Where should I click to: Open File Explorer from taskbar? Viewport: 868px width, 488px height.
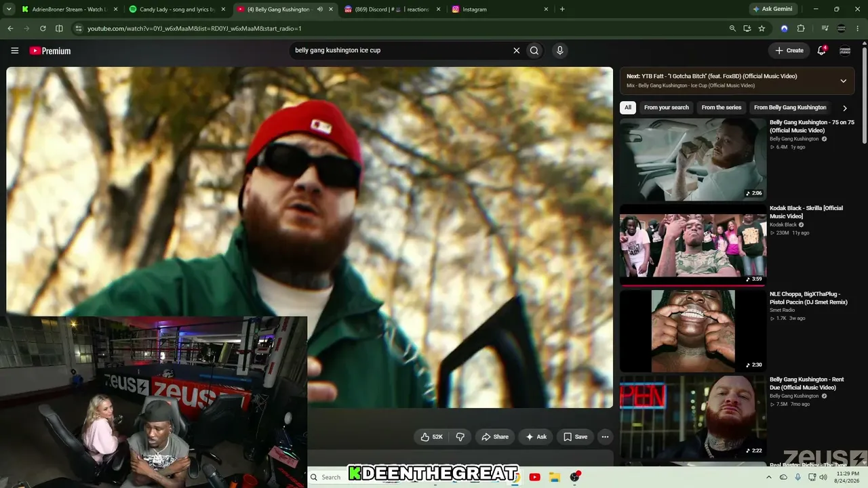pyautogui.click(x=554, y=477)
